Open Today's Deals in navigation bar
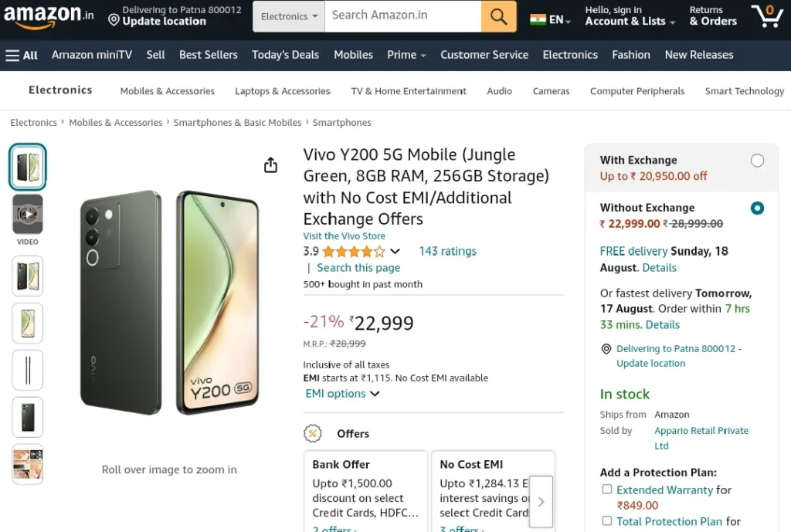This screenshot has height=532, width=791. 286,55
